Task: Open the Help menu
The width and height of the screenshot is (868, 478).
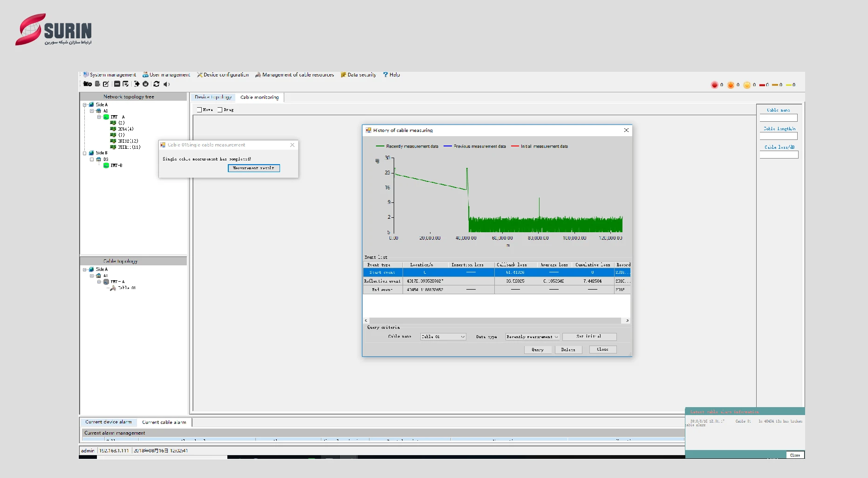Action: tap(392, 75)
